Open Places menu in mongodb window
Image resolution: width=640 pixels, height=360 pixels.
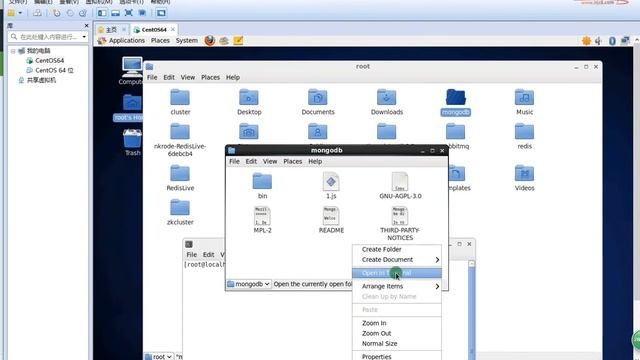pos(293,161)
